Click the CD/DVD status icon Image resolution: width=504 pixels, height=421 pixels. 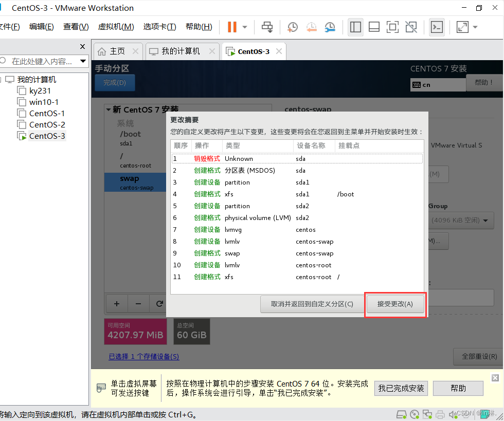415,414
